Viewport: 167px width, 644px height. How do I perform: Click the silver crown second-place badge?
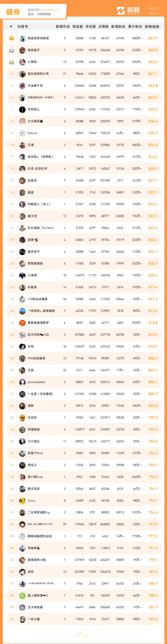pos(11,50)
